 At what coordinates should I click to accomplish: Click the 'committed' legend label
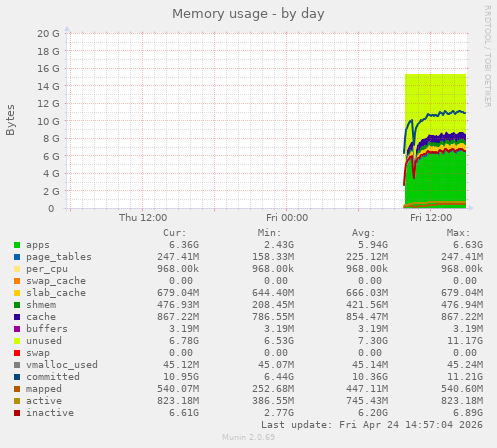pyautogui.click(x=53, y=377)
